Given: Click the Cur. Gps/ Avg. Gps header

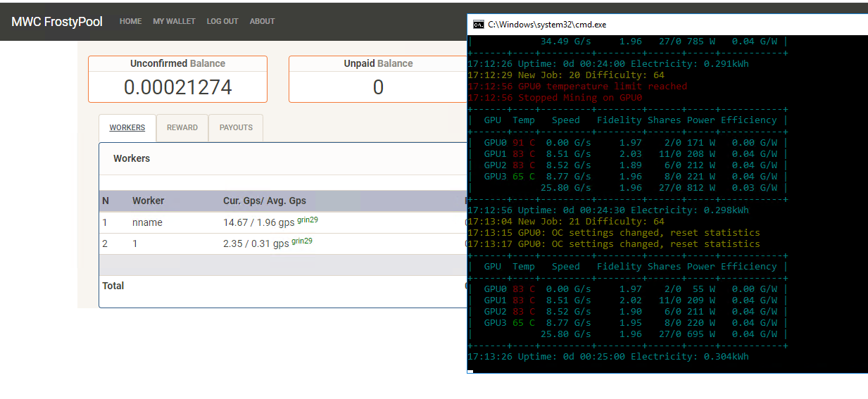Looking at the screenshot, I should click(x=265, y=201).
